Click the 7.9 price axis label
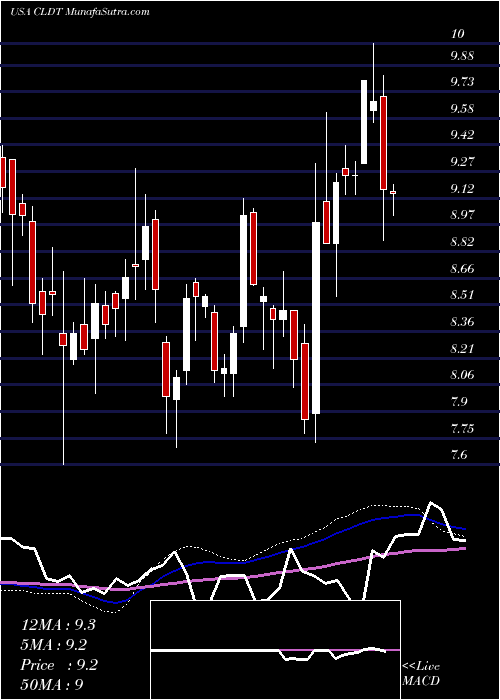Screen dimensions: 500x700 coord(459,402)
